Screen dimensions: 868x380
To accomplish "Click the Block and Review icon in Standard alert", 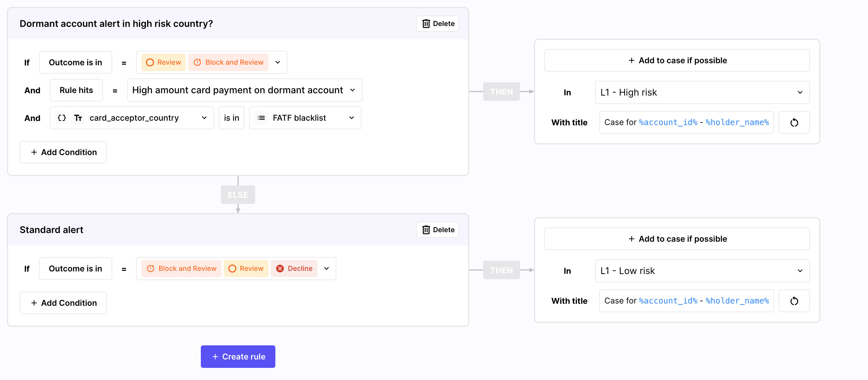I will click(x=151, y=269).
